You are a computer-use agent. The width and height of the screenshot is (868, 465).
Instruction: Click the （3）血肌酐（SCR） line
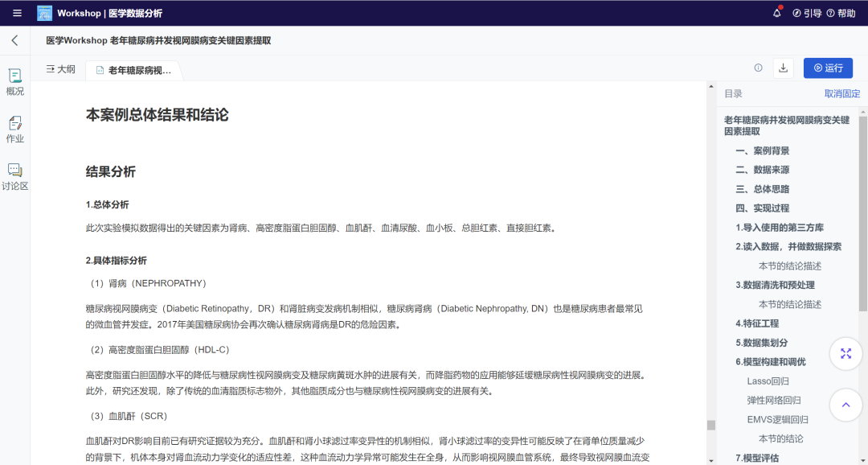click(129, 416)
